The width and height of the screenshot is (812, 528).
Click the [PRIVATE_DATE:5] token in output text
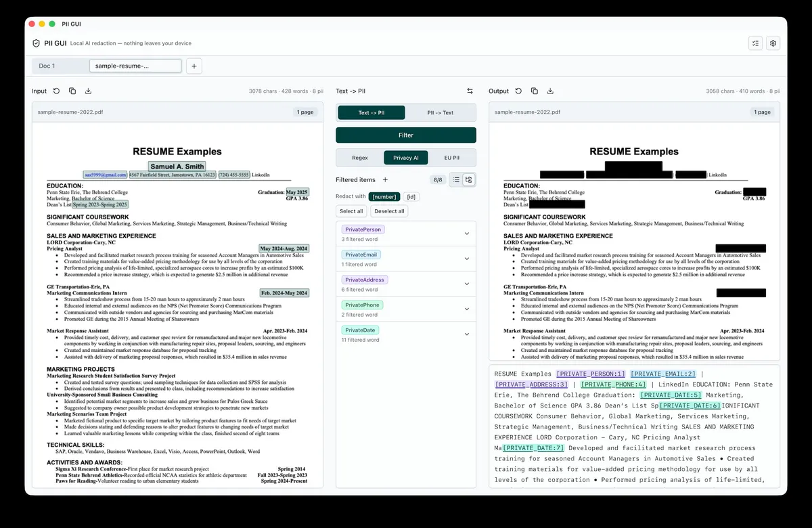[x=671, y=395]
